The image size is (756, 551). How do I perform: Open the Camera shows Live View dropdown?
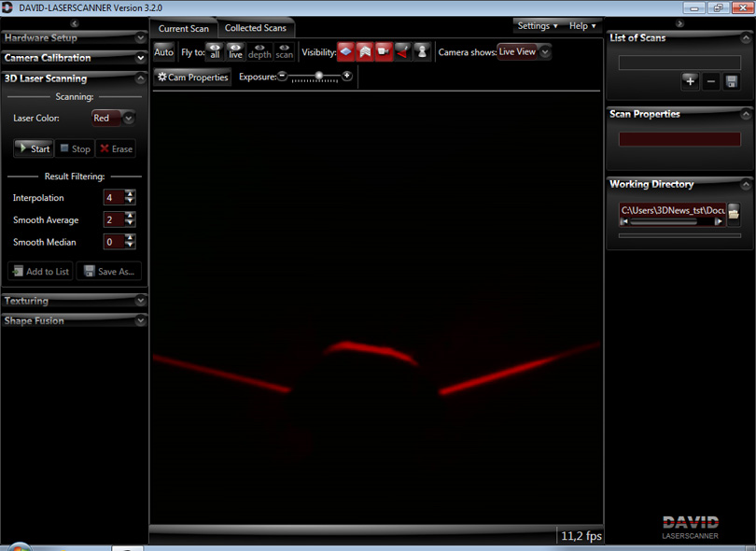pos(524,51)
